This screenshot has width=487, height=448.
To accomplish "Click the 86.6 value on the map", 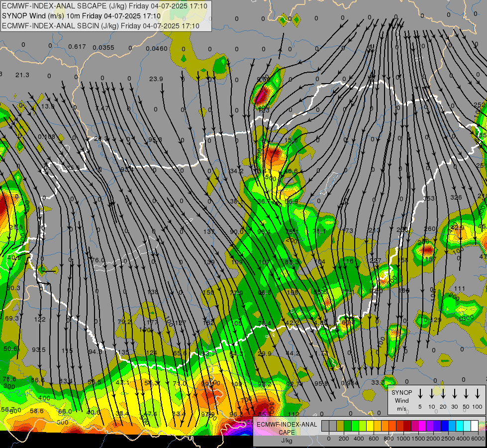I will point(38,380).
